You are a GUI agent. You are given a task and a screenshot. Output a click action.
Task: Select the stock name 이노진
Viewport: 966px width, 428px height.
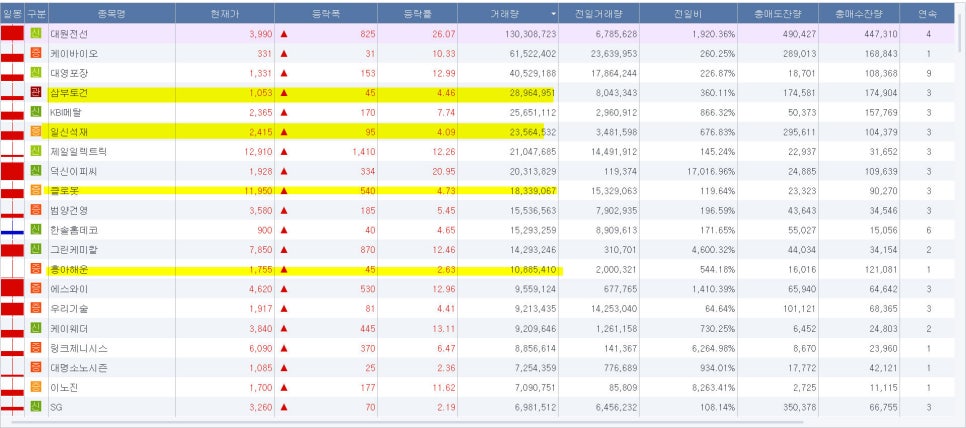[x=64, y=387]
